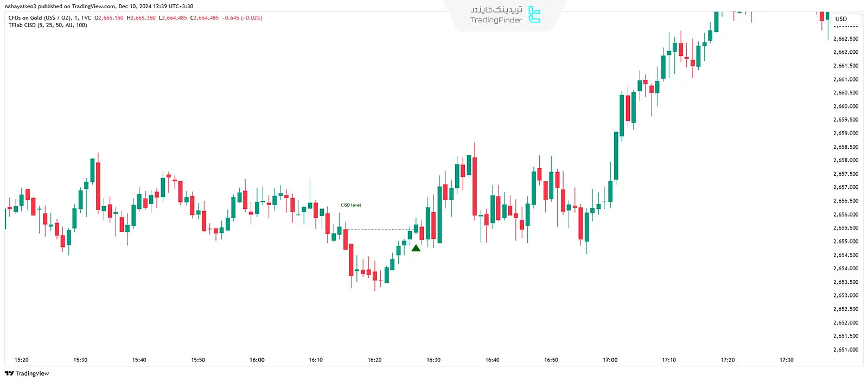Viewport: 868px width, 381px height.
Task: Select the −0.645 (−0.02%) change value
Action: pyautogui.click(x=242, y=18)
